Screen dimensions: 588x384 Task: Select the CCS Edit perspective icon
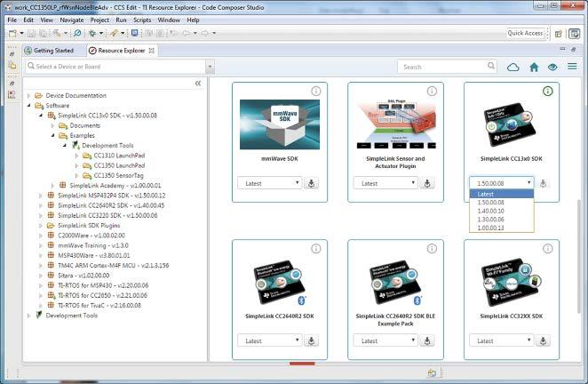coord(574,34)
